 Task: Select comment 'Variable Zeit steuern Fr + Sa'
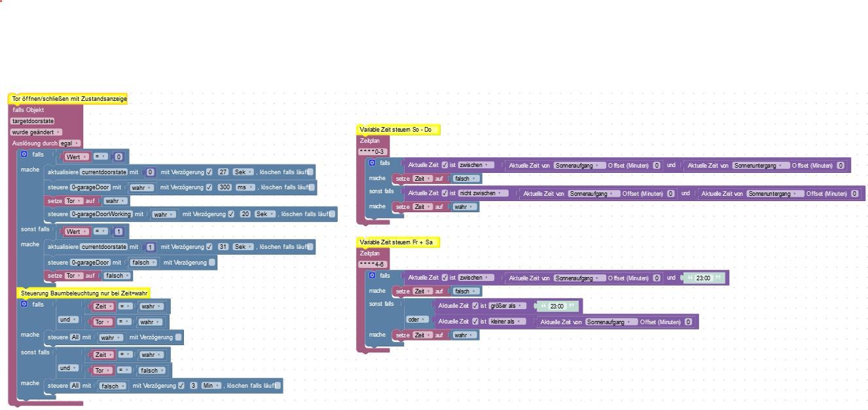(398, 242)
